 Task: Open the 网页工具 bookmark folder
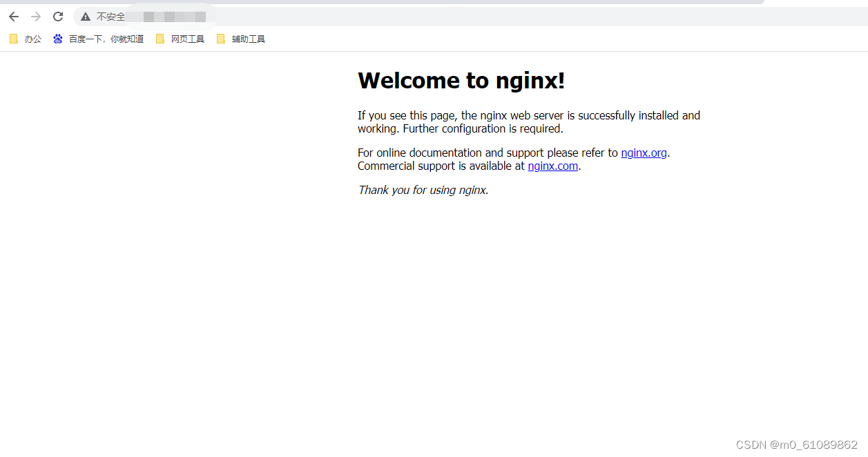point(180,39)
